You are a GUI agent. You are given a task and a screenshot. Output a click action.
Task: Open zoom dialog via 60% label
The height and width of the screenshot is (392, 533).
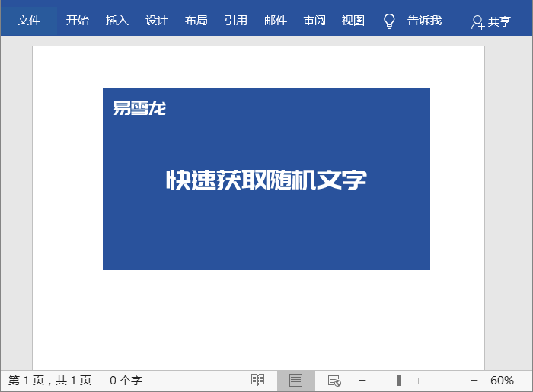[502, 380]
